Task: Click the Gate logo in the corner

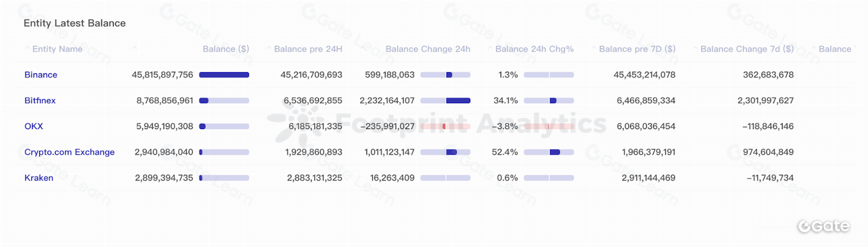Action: pyautogui.click(x=824, y=226)
